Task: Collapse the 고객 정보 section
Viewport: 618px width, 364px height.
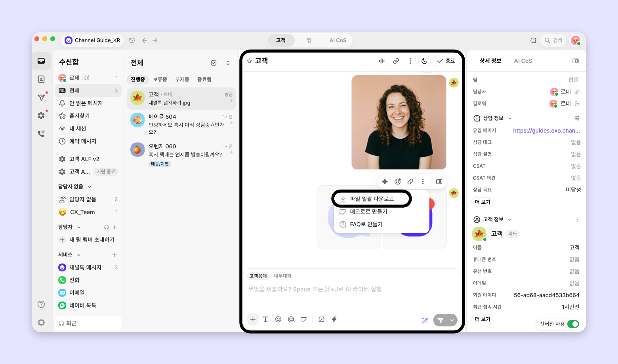Action: [510, 220]
